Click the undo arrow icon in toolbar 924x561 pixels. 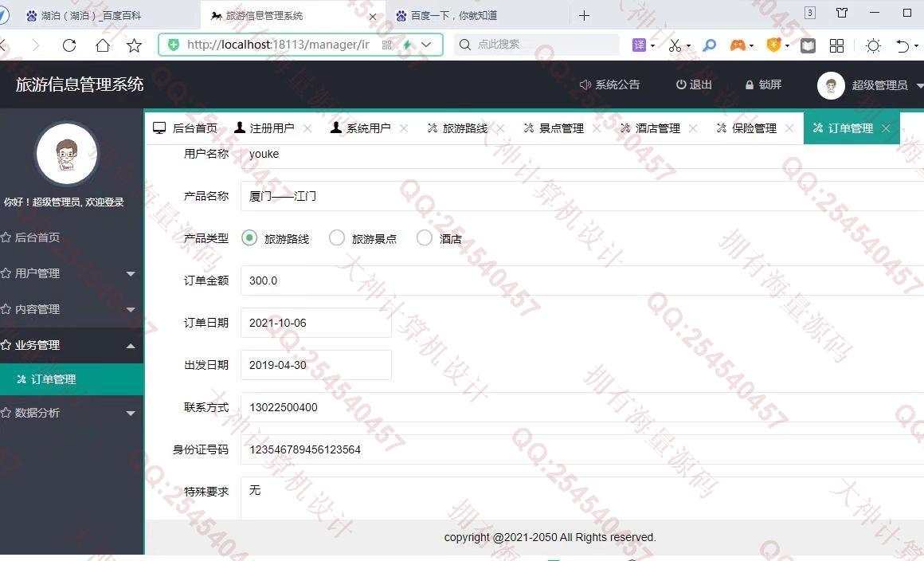tap(902, 45)
